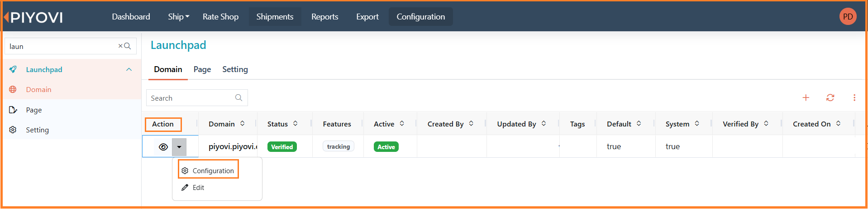Sort by Active column

click(x=402, y=123)
